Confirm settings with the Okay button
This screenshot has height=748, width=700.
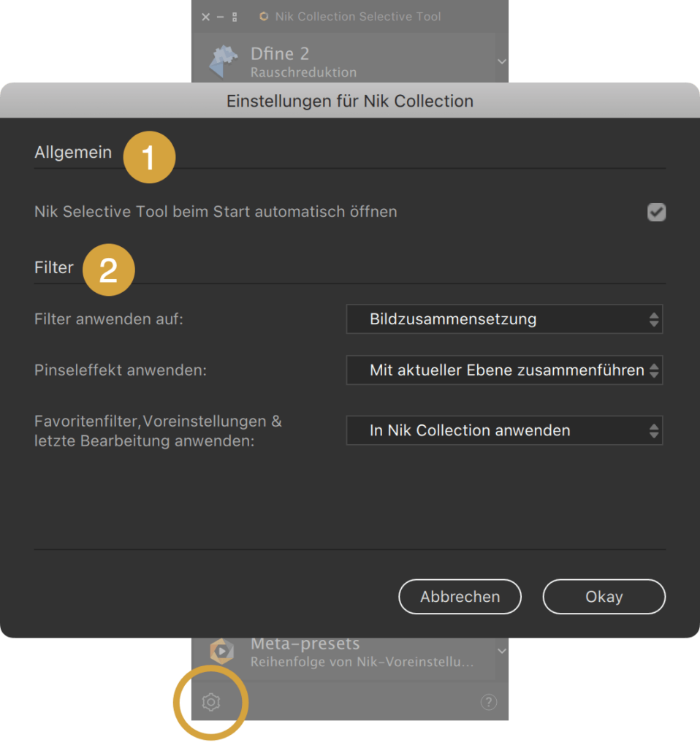604,597
